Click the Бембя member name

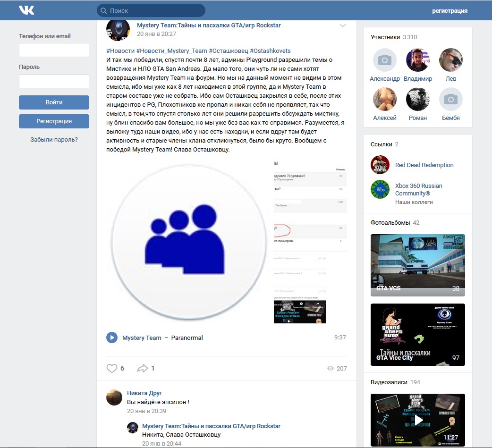[x=450, y=118]
